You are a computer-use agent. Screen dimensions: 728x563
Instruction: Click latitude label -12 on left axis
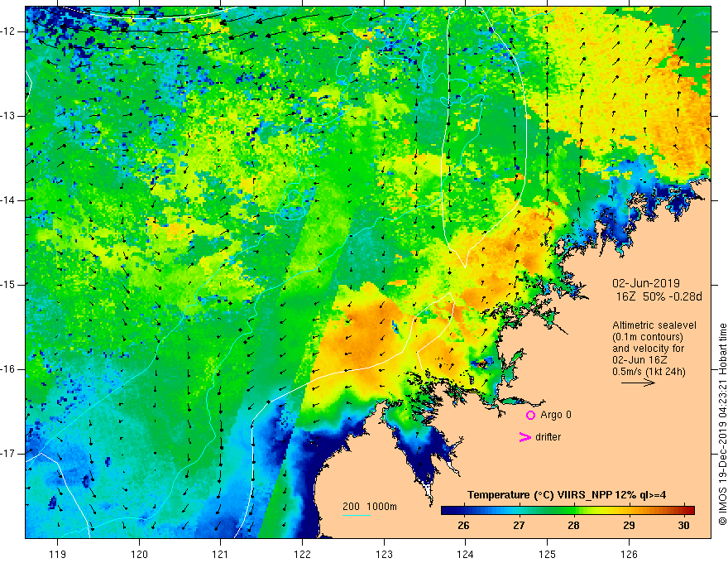point(8,31)
